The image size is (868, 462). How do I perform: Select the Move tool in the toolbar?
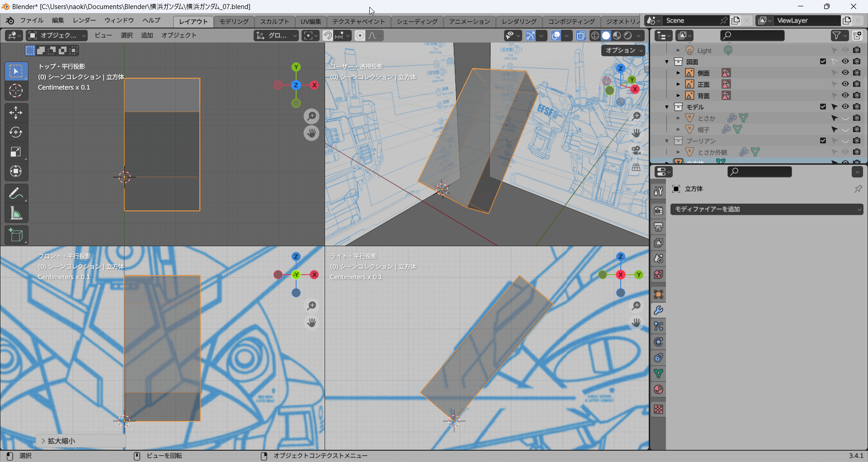pyautogui.click(x=16, y=113)
